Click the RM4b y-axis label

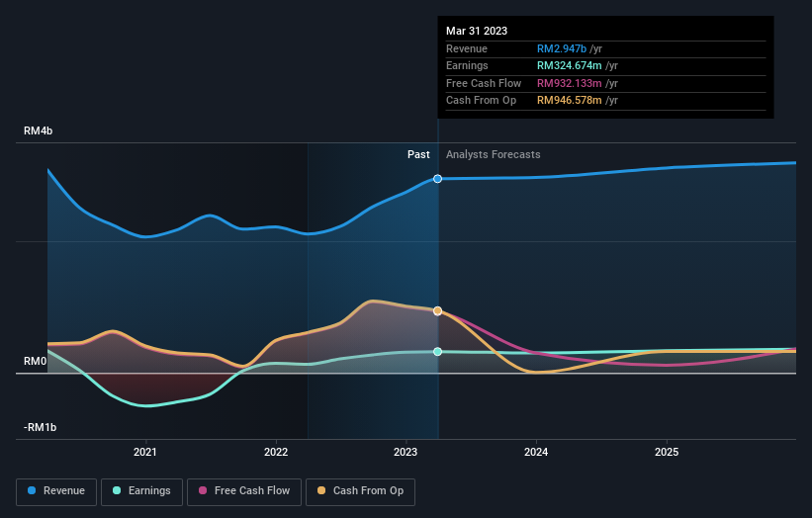(x=38, y=130)
